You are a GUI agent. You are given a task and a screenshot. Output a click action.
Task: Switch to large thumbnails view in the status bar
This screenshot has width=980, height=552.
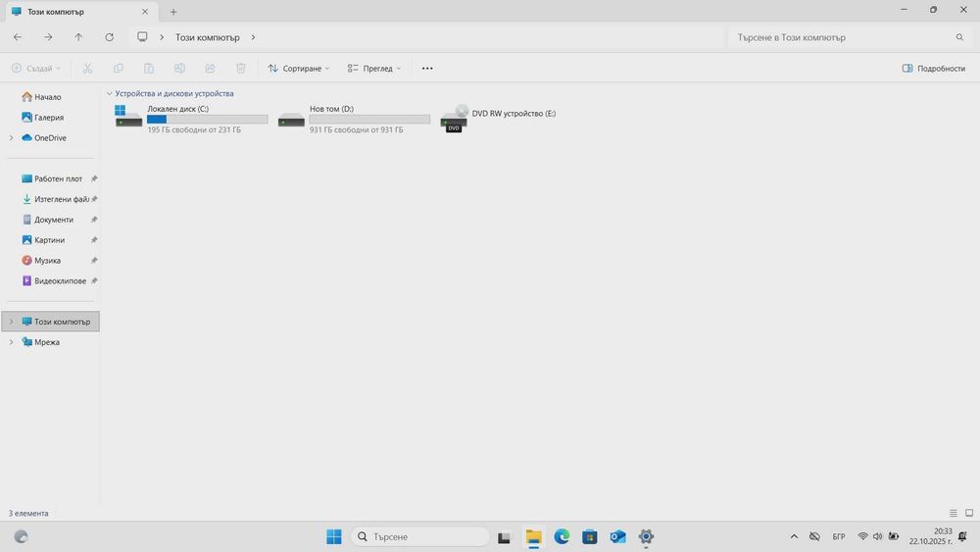(x=969, y=513)
